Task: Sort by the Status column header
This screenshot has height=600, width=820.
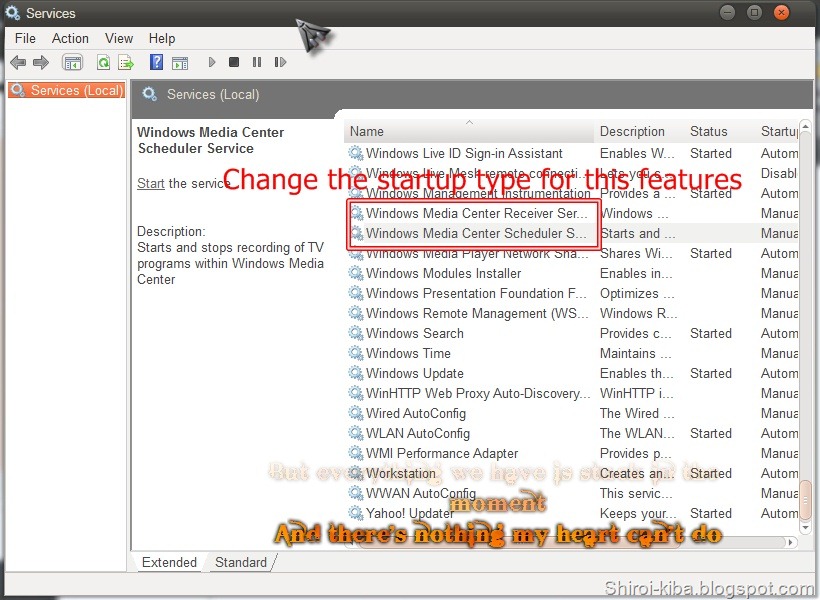Action: point(720,131)
